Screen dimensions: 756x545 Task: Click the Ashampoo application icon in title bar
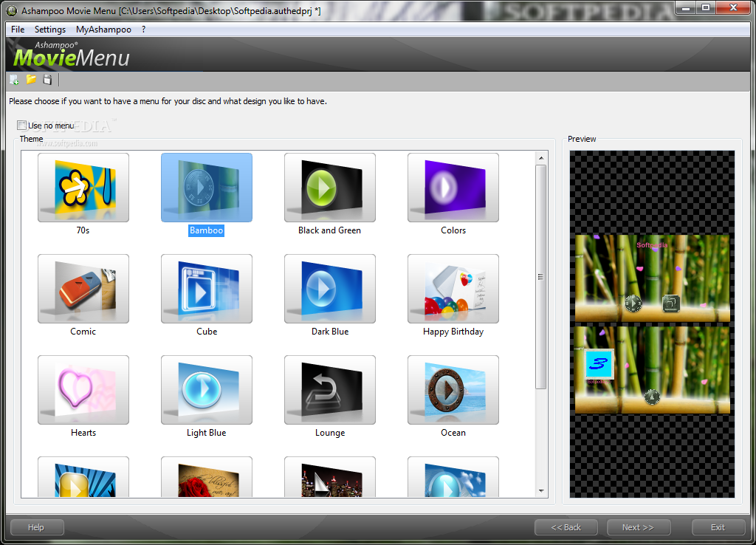(12, 10)
